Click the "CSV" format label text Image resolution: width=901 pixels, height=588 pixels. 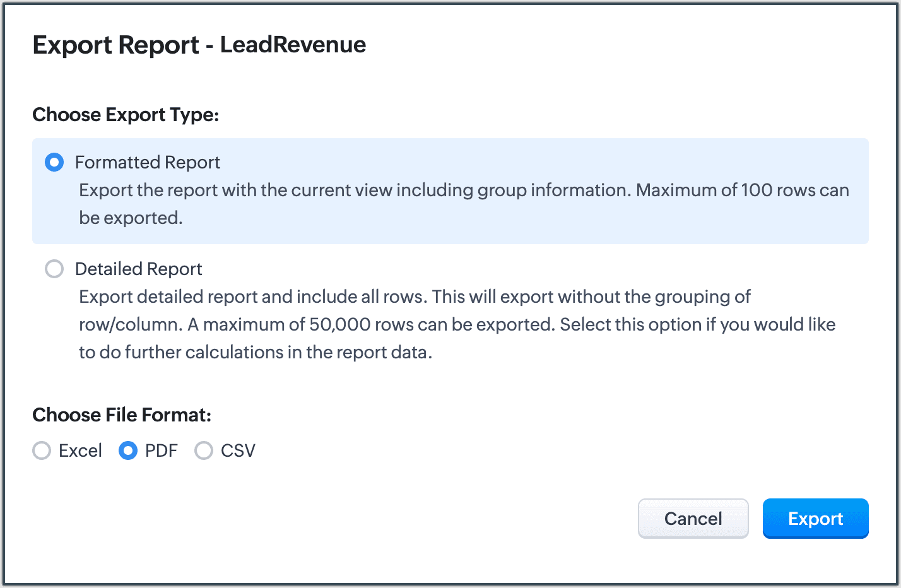(238, 450)
